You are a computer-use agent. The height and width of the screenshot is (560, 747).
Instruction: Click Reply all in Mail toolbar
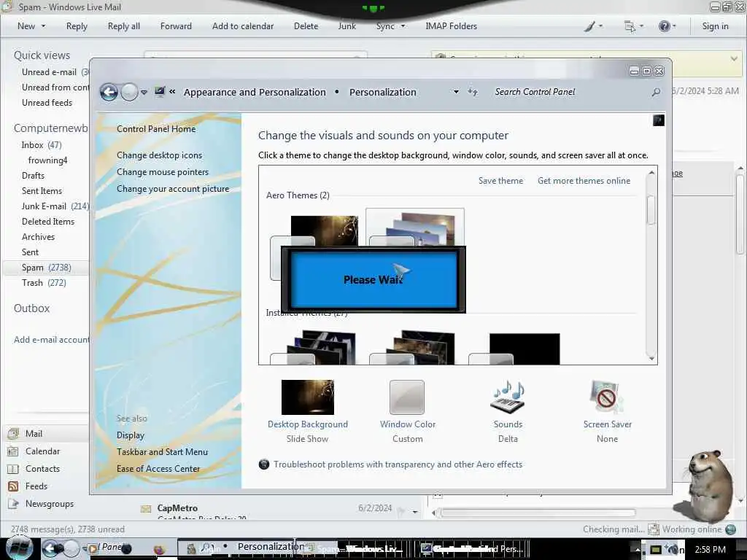tap(124, 26)
